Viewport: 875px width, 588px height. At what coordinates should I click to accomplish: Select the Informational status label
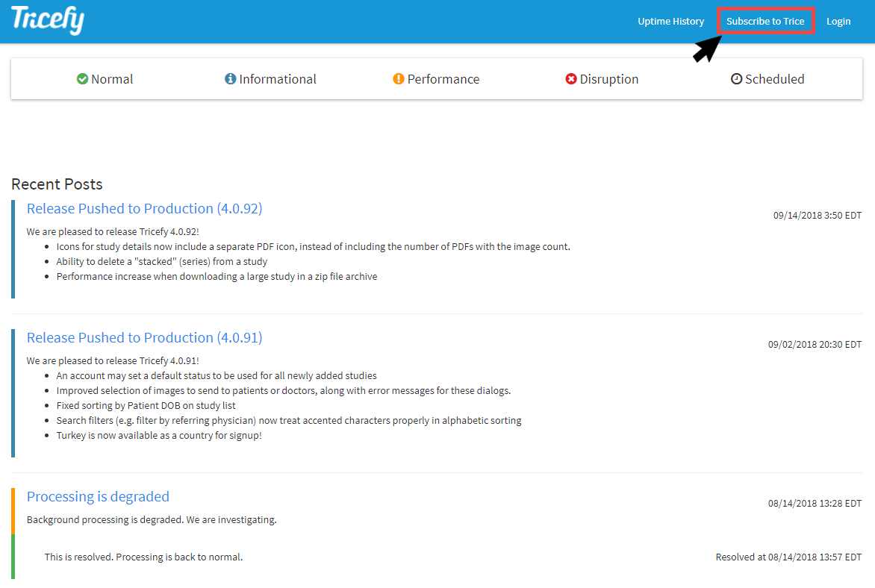(x=278, y=79)
